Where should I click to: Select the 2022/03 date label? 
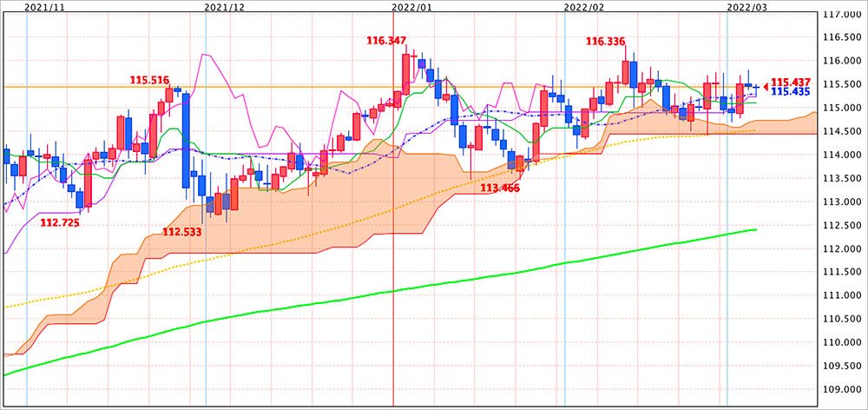coord(745,7)
